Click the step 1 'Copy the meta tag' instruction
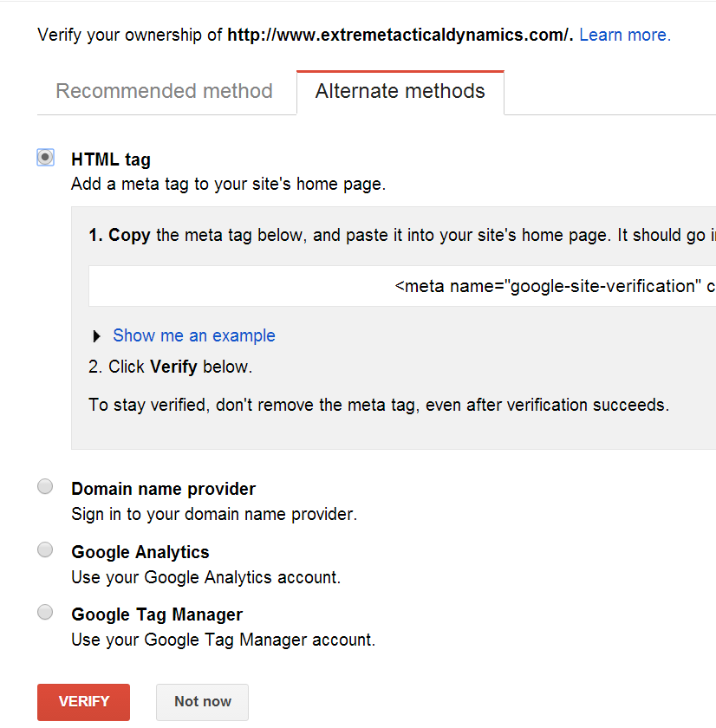The height and width of the screenshot is (728, 716). coord(402,236)
